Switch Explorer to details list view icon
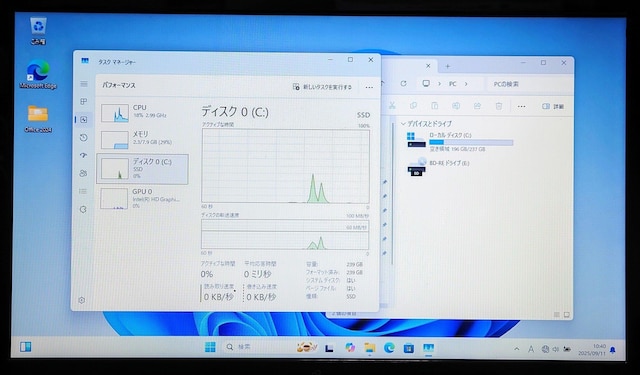 coord(557,315)
